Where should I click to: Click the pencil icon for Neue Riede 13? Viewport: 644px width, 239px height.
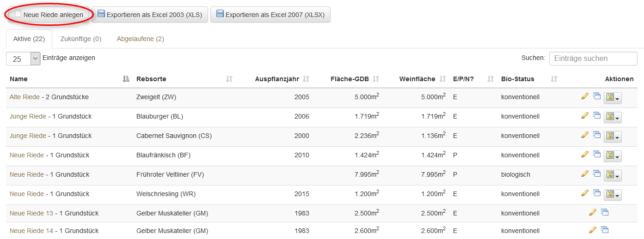593,213
